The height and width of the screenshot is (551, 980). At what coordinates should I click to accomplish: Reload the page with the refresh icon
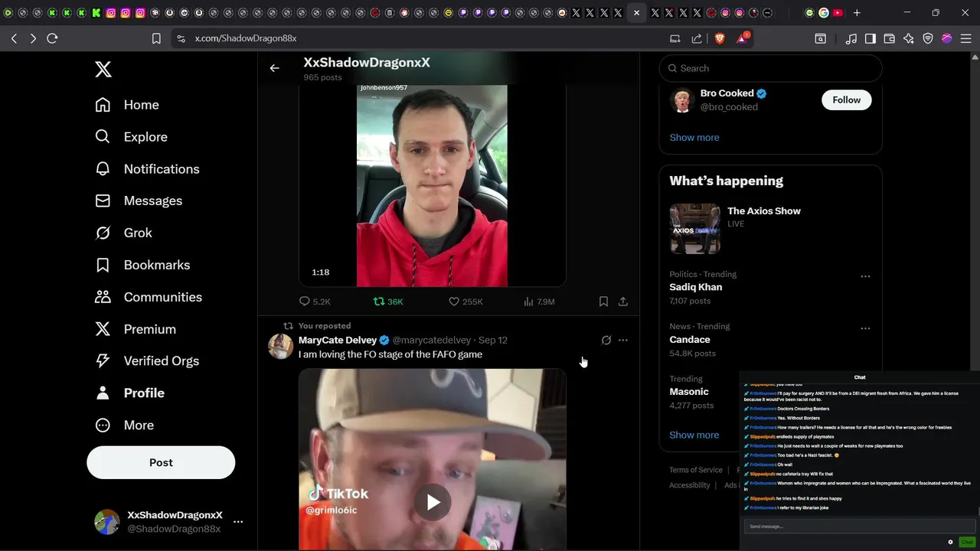click(x=52, y=38)
